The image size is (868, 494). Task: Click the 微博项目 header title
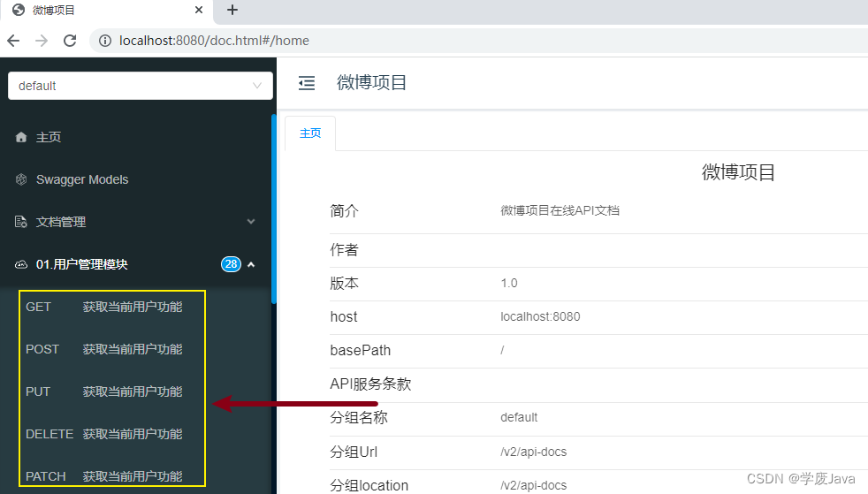(371, 83)
